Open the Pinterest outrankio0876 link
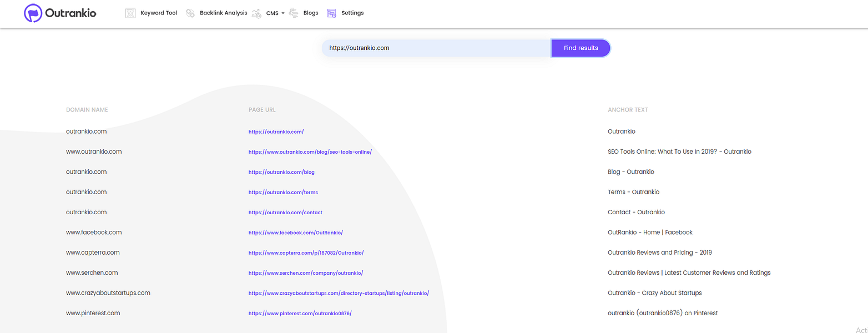Viewport: 868px width, 333px height. pos(300,314)
